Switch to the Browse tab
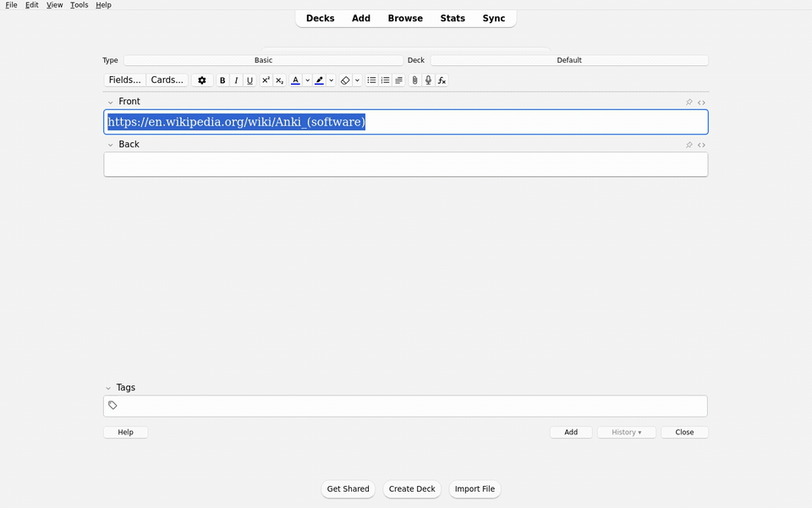This screenshot has width=812, height=508. [405, 18]
